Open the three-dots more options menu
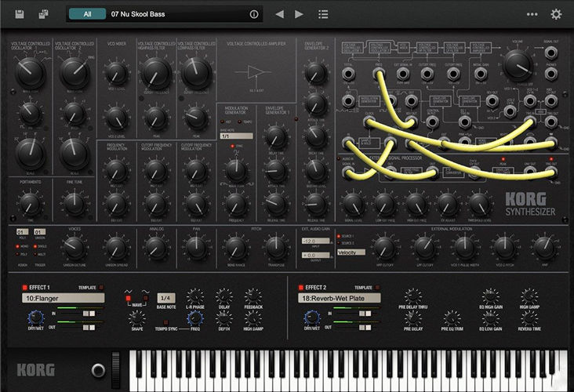 [532, 14]
